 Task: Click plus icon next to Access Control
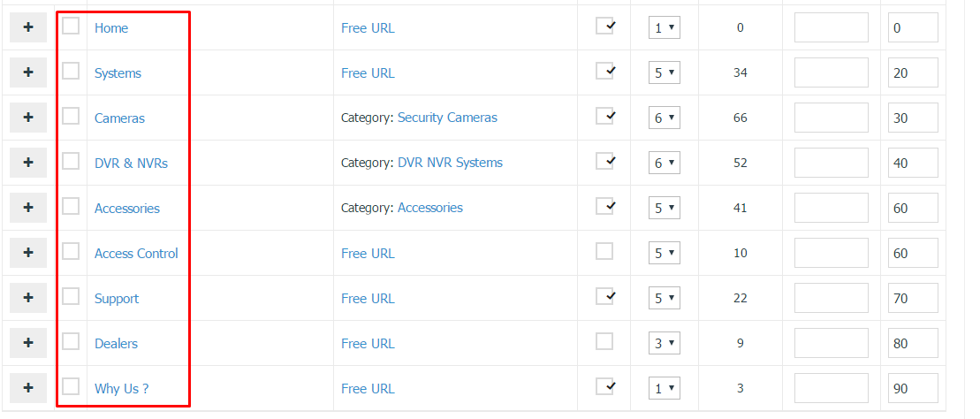coord(28,253)
